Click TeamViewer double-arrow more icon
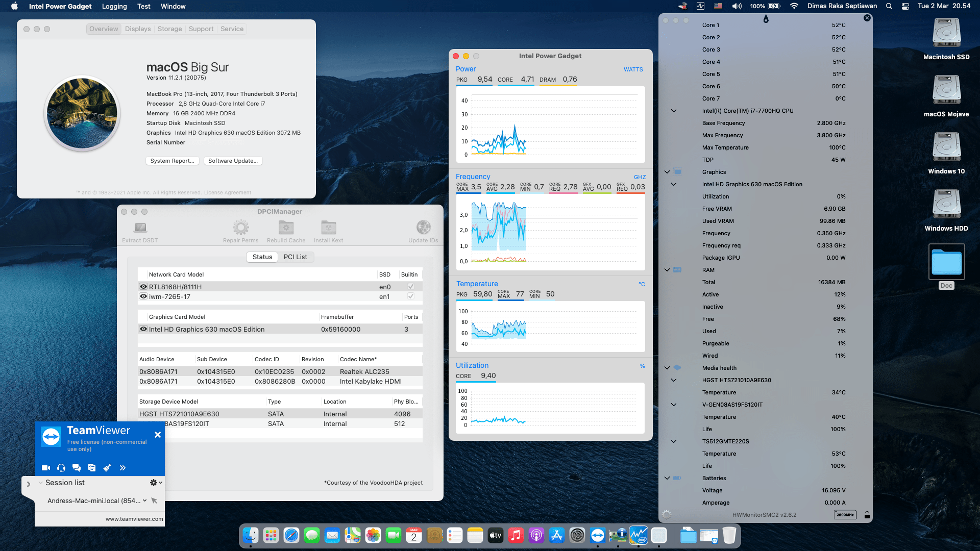The width and height of the screenshot is (980, 551). point(122,467)
